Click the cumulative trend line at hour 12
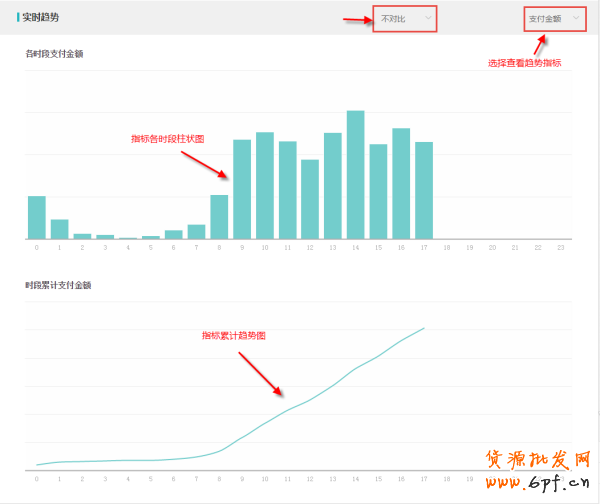Image resolution: width=600 pixels, height=504 pixels. 310,399
